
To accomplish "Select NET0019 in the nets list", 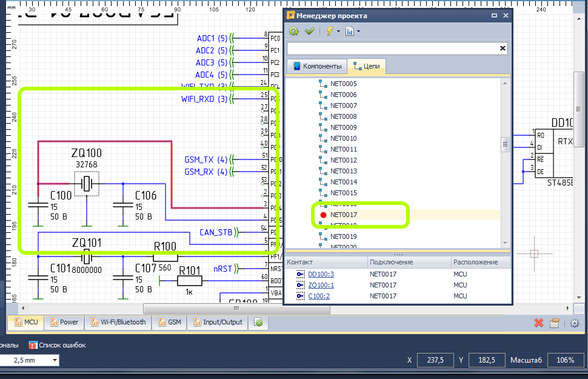I will tap(344, 236).
